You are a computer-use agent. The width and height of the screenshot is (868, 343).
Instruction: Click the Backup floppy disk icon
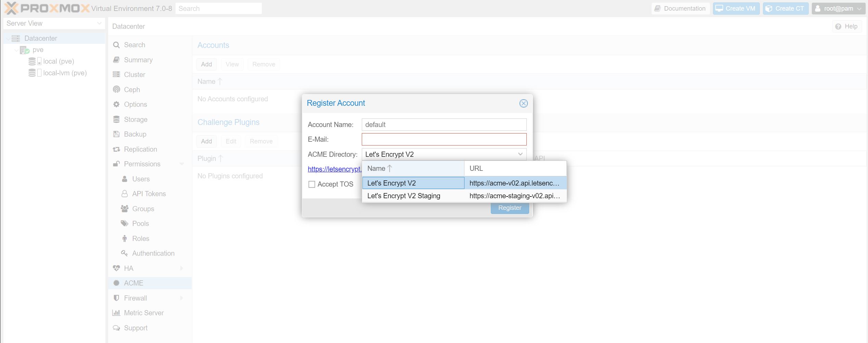click(x=116, y=134)
